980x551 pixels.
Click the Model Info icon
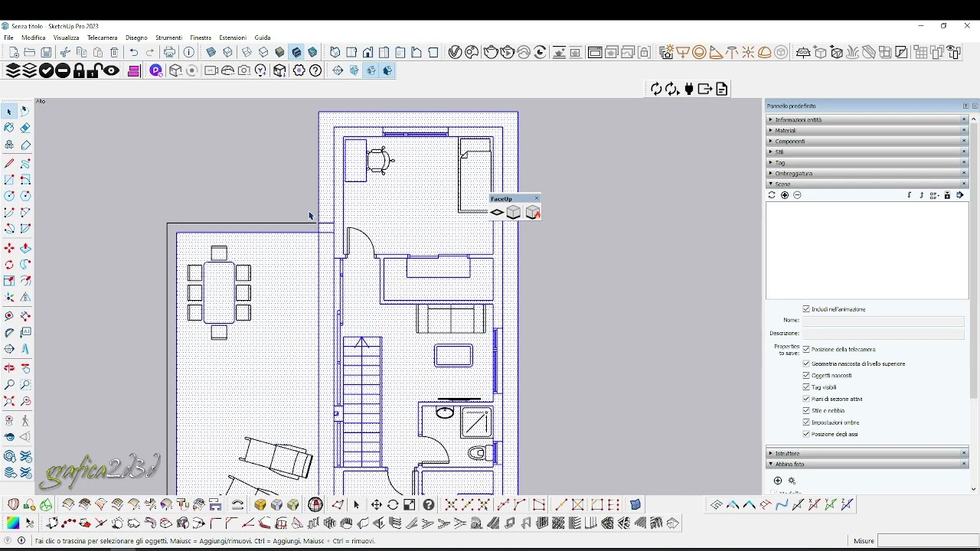[x=189, y=52]
